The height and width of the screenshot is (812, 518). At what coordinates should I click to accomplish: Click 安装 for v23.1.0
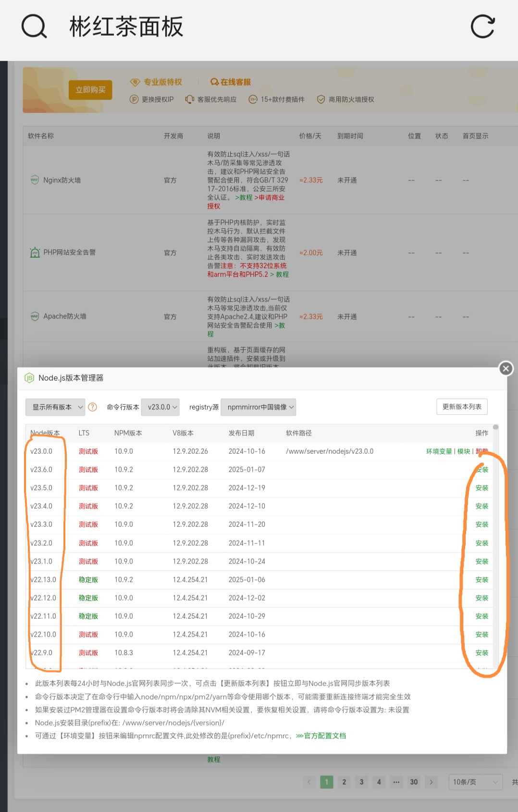482,562
